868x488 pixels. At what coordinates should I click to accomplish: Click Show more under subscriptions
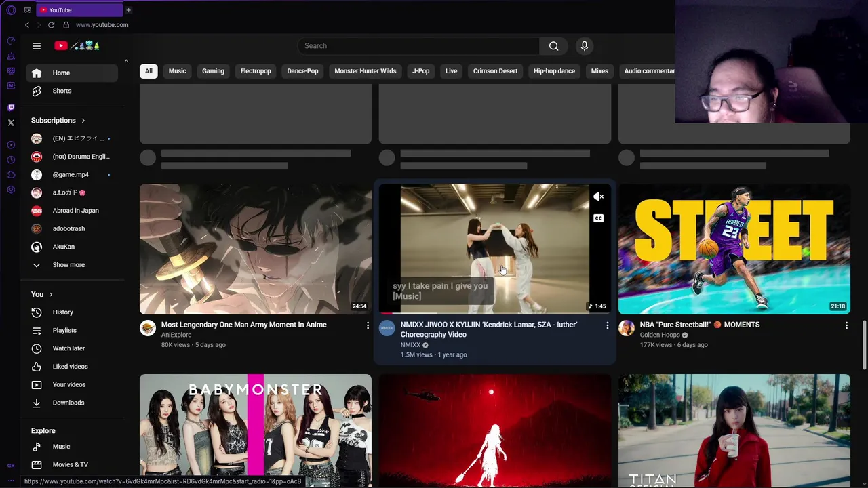72,265
